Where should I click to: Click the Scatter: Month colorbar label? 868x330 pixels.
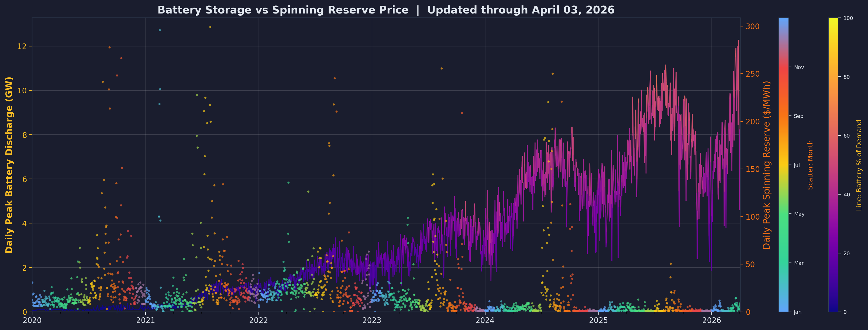click(811, 165)
